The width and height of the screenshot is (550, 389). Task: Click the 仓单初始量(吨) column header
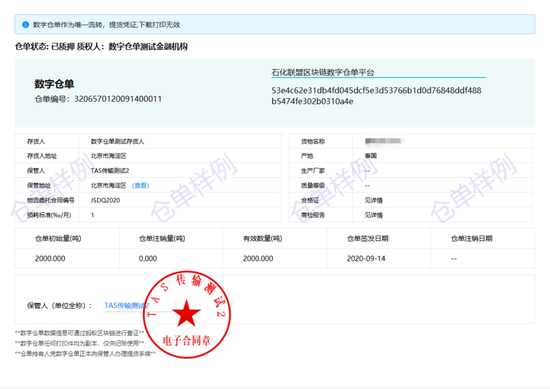(58, 239)
